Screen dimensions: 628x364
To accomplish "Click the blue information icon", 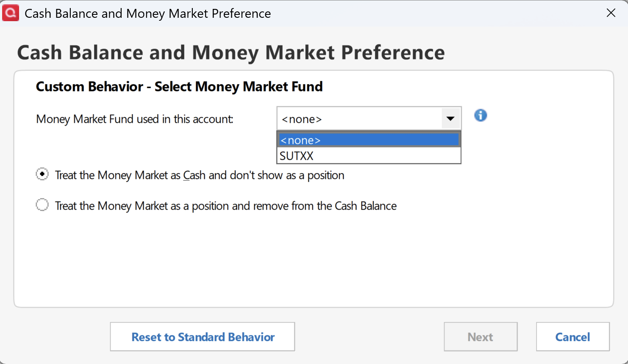I will (481, 115).
